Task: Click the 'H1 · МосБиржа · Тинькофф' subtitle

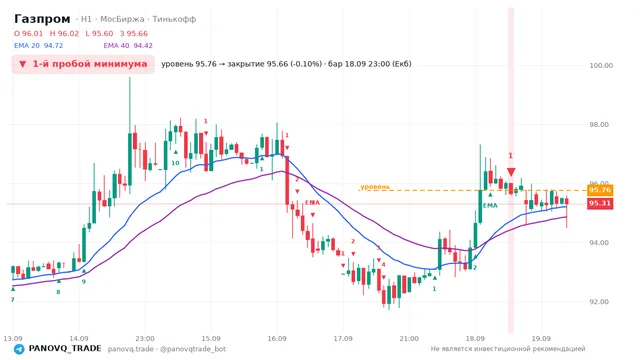Action: [138, 19]
